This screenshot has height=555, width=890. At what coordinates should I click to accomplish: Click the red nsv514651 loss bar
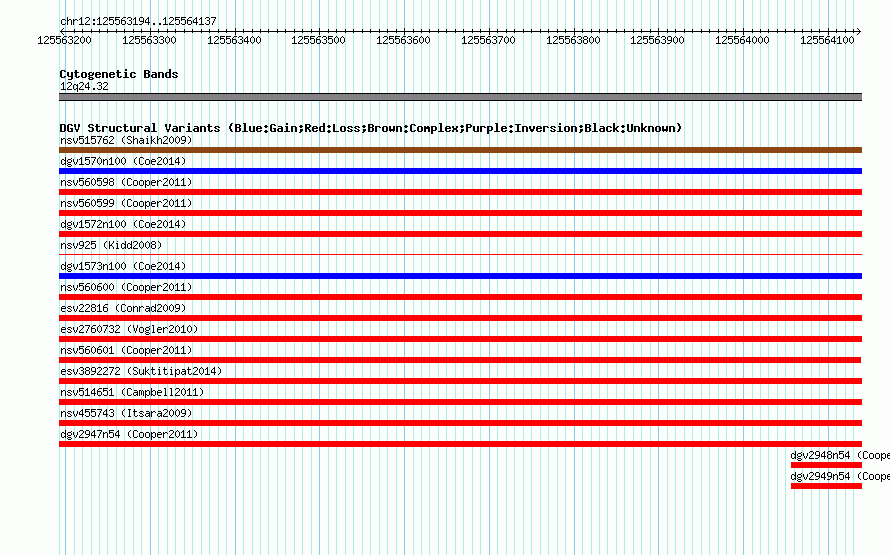tap(460, 402)
